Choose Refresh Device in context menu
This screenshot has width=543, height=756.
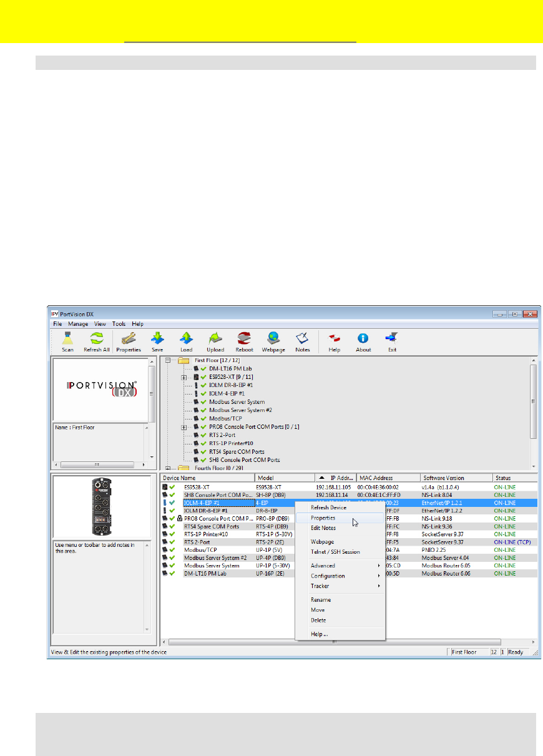point(340,508)
